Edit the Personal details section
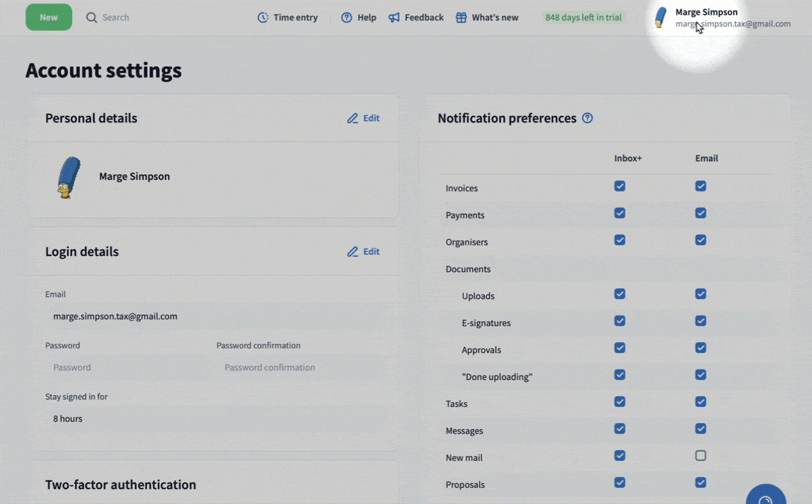Viewport: 812px width, 504px height. pyautogui.click(x=364, y=119)
